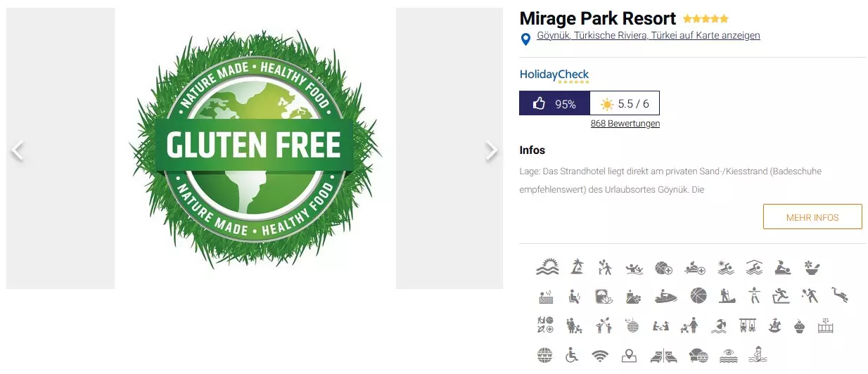Image resolution: width=868 pixels, height=374 pixels.
Task: Click the blue map pin icon
Action: click(x=525, y=39)
